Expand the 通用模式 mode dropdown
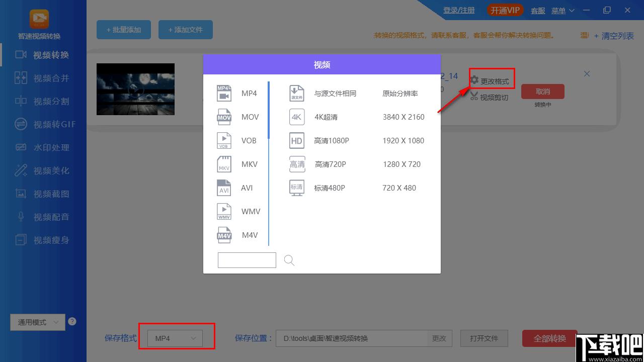The height and width of the screenshot is (362, 644). (38, 322)
